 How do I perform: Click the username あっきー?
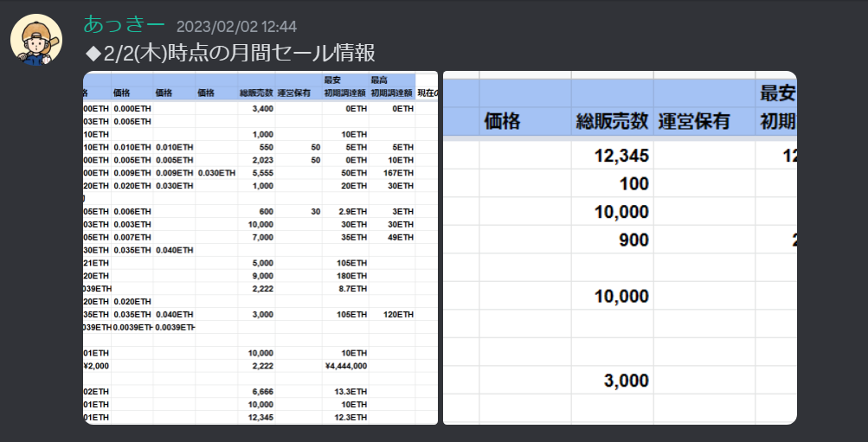point(124,24)
